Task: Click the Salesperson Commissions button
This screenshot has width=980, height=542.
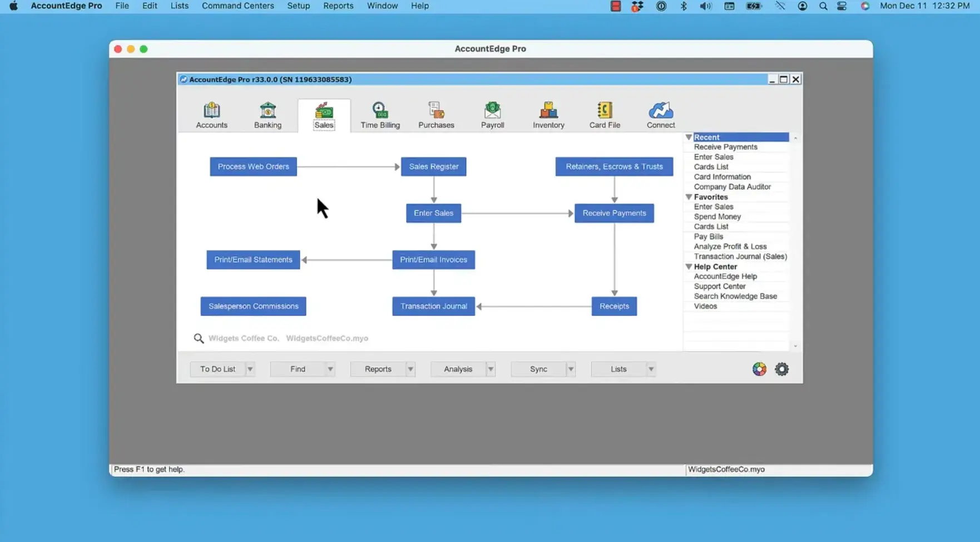Action: click(253, 306)
